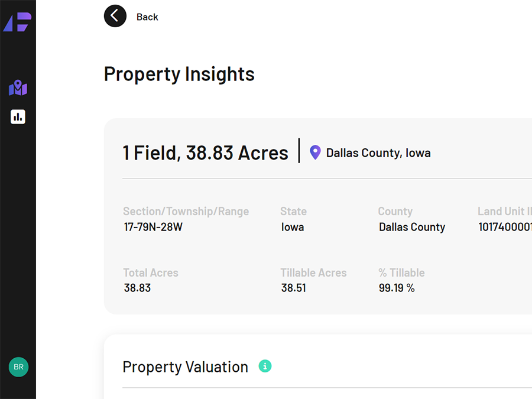Click the Dallas County, Iowa location text
Screen dimensions: 532x399
click(378, 153)
